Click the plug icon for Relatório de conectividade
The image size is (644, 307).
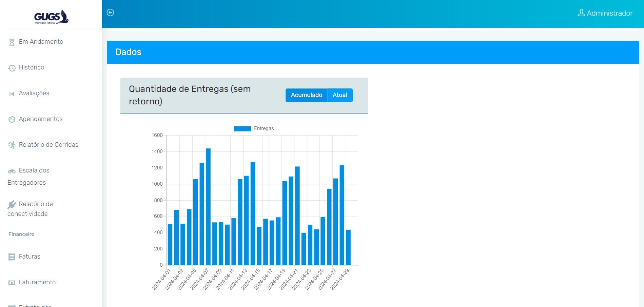(x=12, y=205)
